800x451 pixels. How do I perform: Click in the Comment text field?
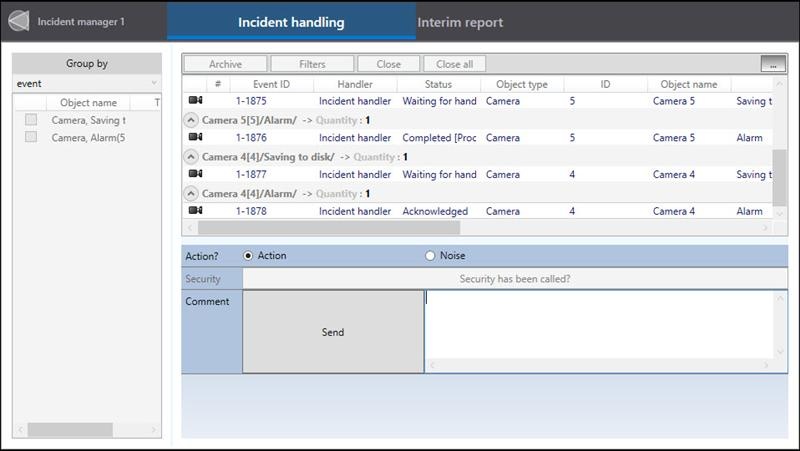coord(600,324)
